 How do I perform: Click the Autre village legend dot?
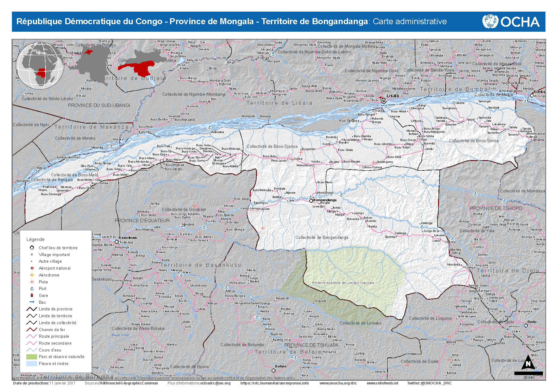32,261
